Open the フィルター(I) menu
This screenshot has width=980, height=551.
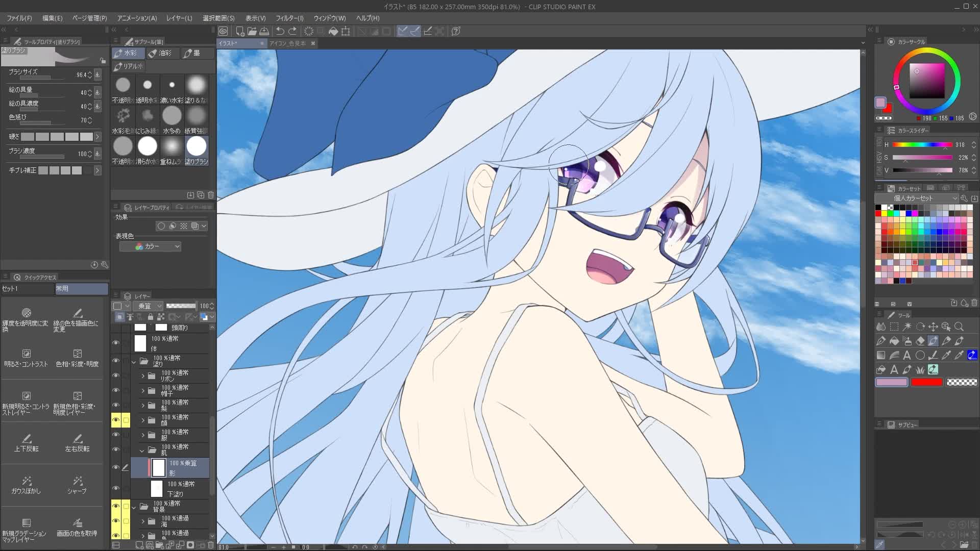289,18
